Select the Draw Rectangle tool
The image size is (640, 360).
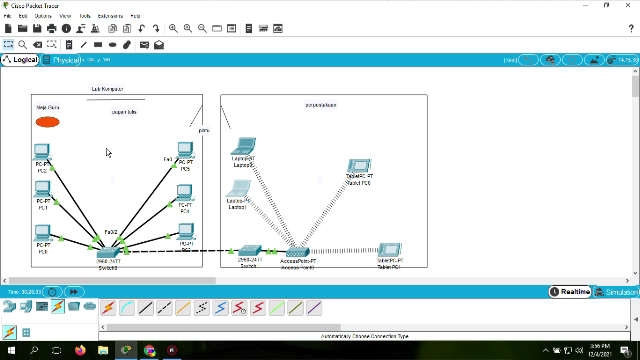[98, 44]
